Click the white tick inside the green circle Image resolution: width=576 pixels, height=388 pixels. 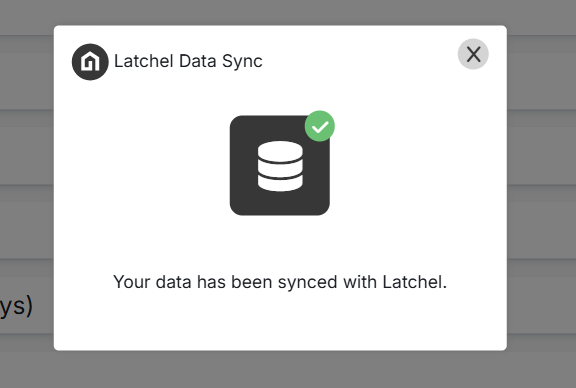click(x=320, y=127)
